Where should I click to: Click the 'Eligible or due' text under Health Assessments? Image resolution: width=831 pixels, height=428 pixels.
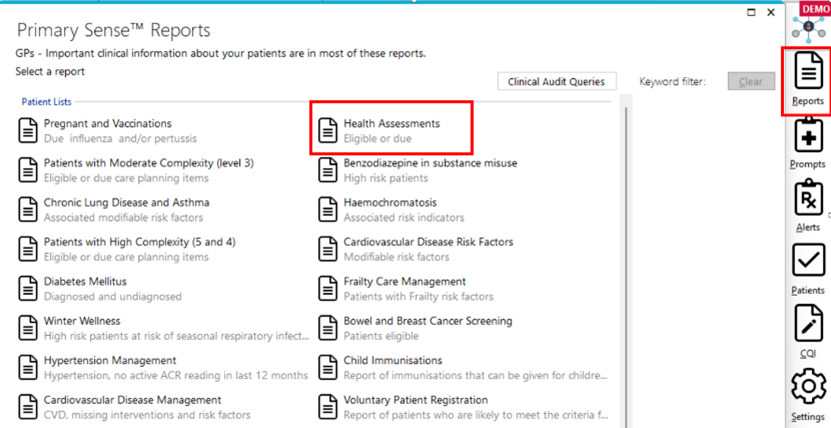[378, 139]
